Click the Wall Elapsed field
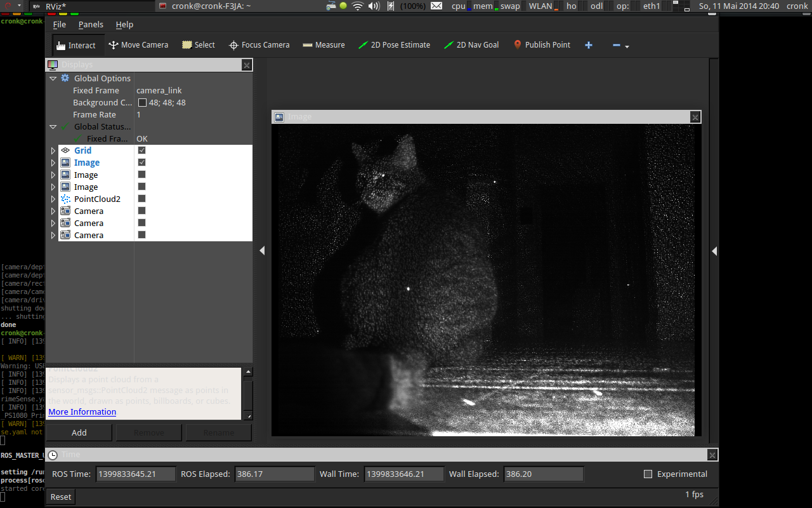The image size is (812, 508). (x=544, y=474)
